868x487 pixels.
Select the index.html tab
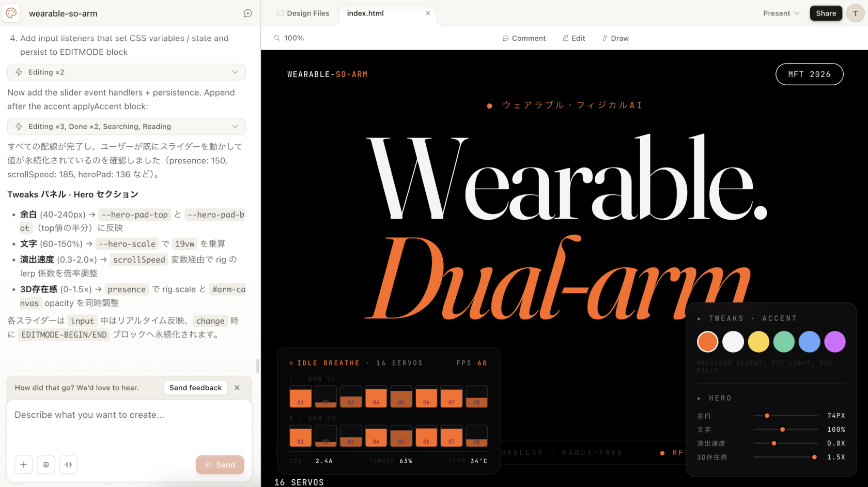pyautogui.click(x=365, y=13)
